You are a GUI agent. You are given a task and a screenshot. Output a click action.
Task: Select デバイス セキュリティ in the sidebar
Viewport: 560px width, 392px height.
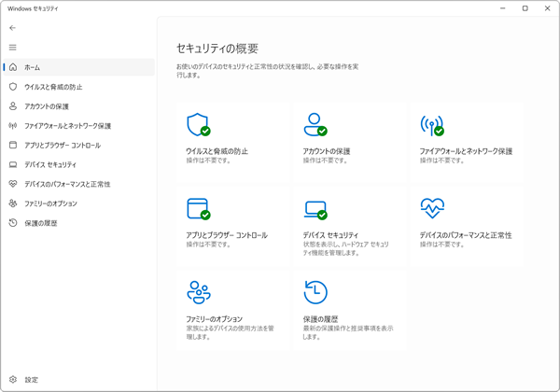49,164
